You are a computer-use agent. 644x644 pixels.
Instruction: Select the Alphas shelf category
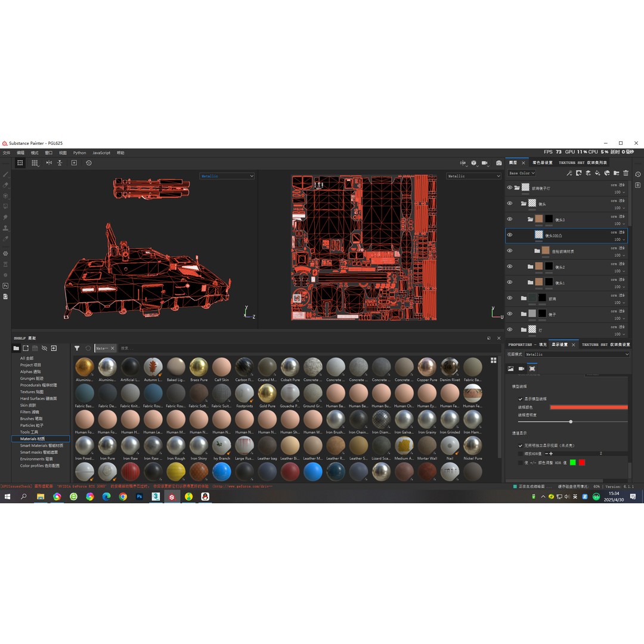(30, 371)
